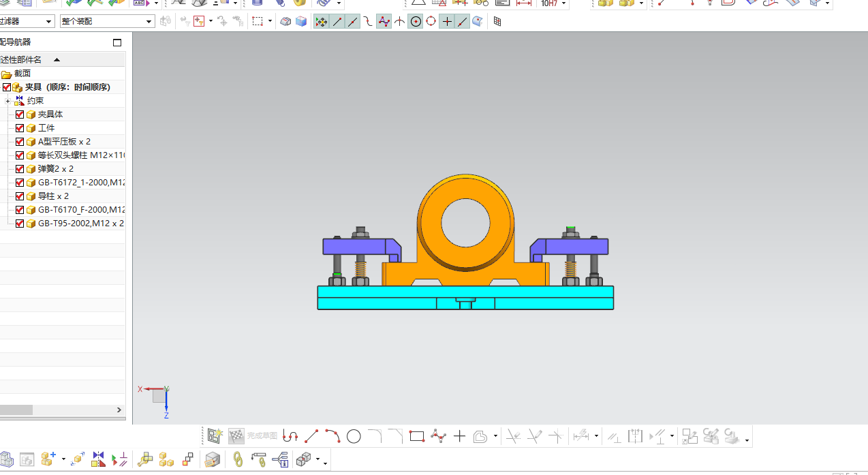Click the Quick Trim tool
This screenshot has width=868, height=475.
(514, 436)
